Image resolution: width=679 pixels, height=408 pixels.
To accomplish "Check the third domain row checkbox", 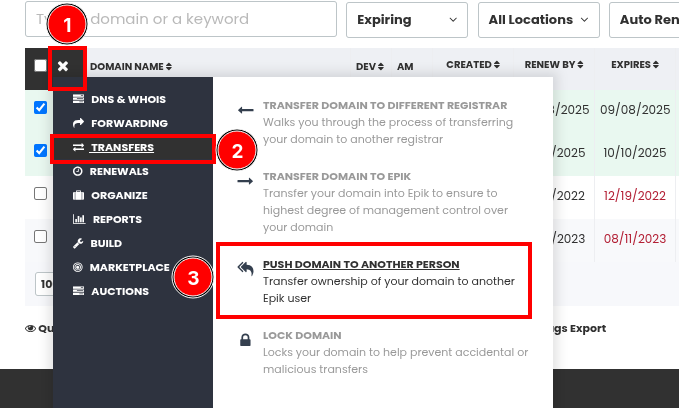I will 40,193.
